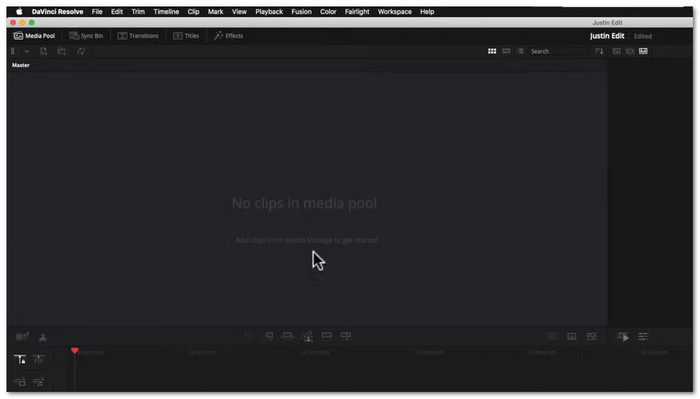Click the media pool Search field
The width and height of the screenshot is (700, 399).
pyautogui.click(x=559, y=51)
